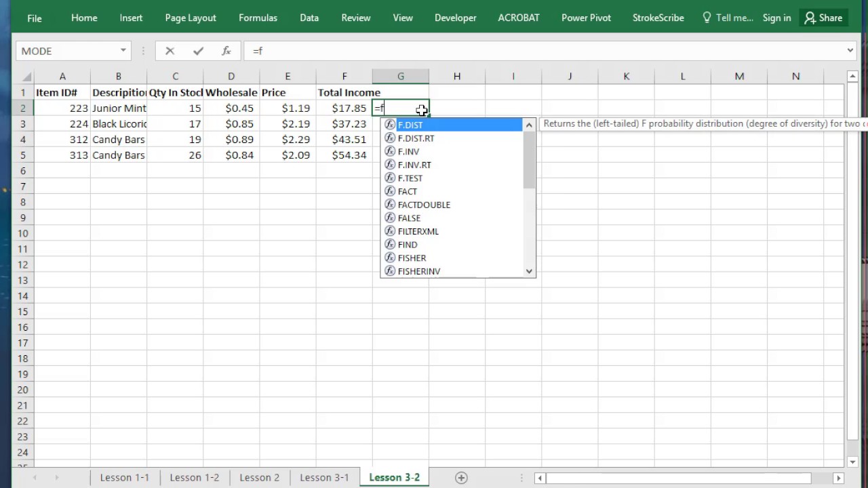868x488 pixels.
Task: Switch to the Lesson 1-2 sheet
Action: click(x=195, y=478)
